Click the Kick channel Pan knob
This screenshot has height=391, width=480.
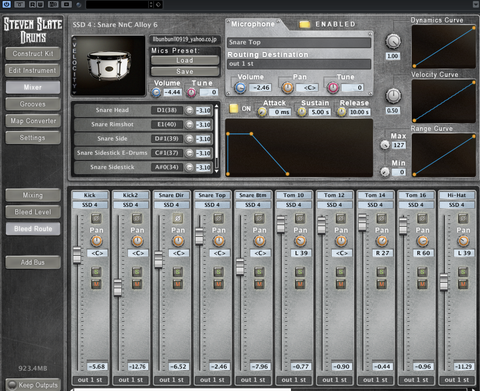[97, 241]
